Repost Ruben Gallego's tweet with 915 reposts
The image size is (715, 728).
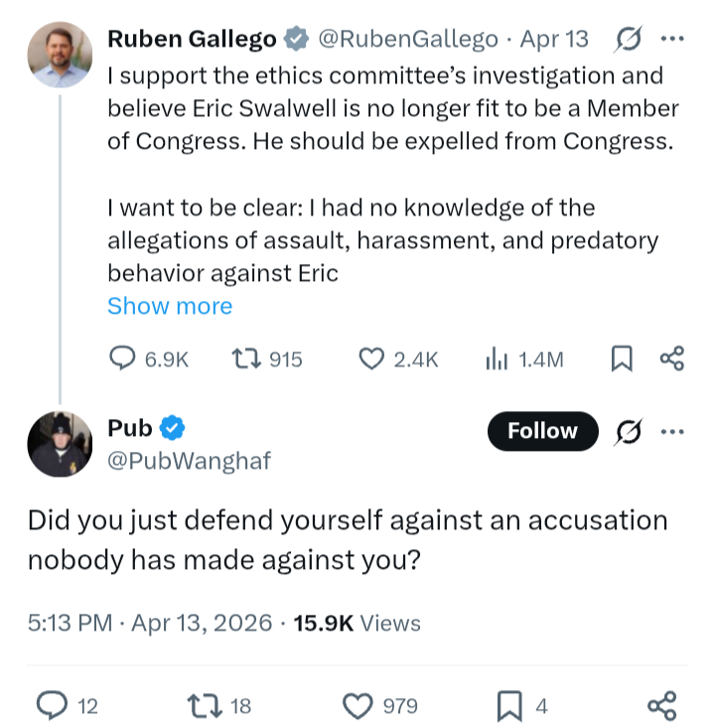click(267, 360)
